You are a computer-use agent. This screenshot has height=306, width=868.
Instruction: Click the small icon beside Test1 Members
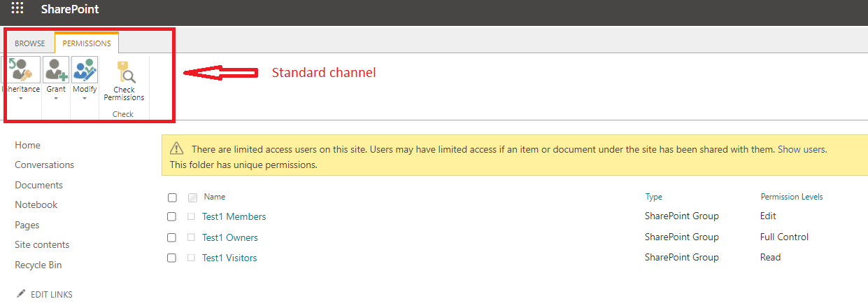click(x=191, y=216)
